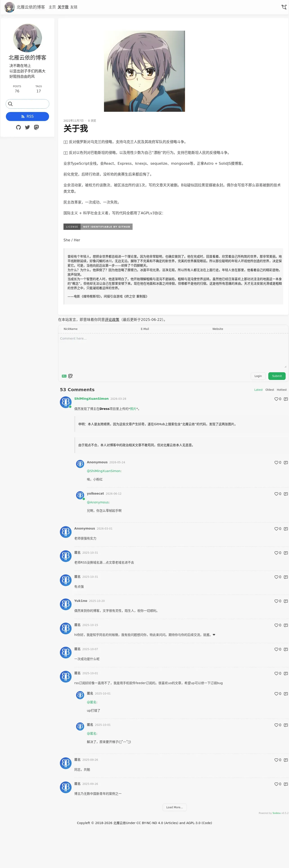Click yolkeecat's comment avatar
Screen dimensions: 289x868
pos(80,495)
